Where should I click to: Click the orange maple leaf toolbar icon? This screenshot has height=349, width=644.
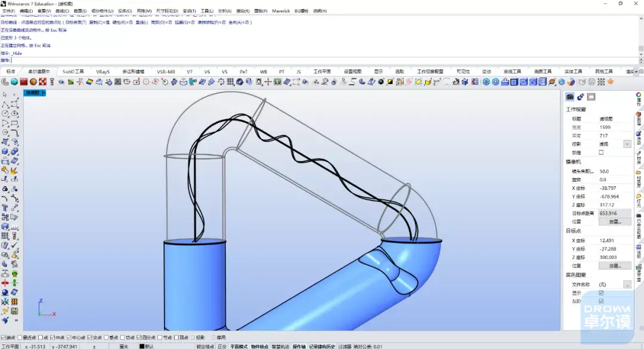611,82
